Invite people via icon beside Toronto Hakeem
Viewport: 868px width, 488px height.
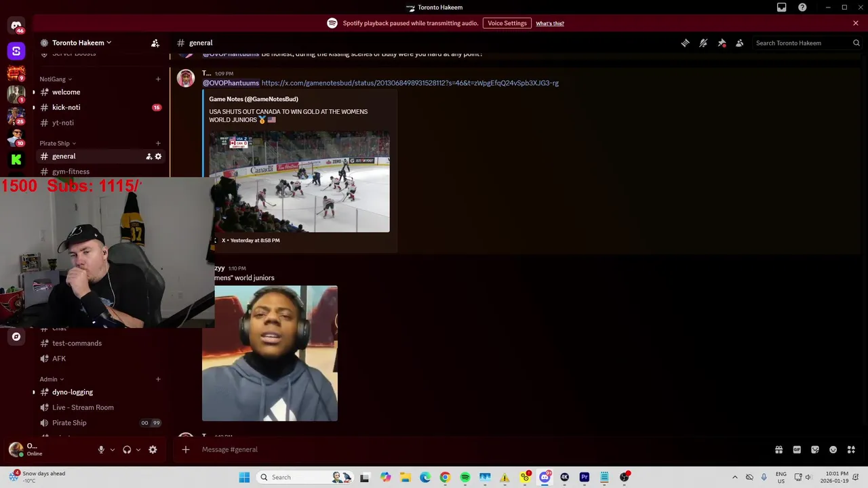pyautogui.click(x=155, y=43)
